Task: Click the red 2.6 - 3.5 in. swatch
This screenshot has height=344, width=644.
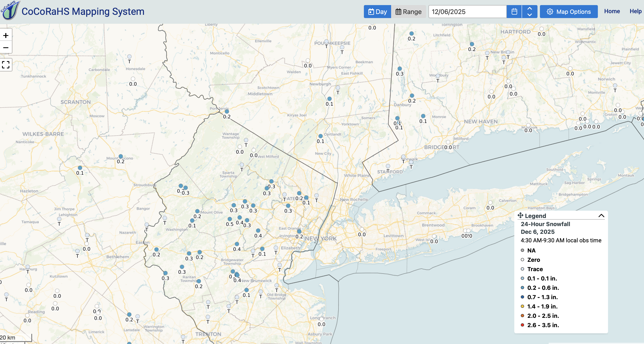Action: [522, 325]
